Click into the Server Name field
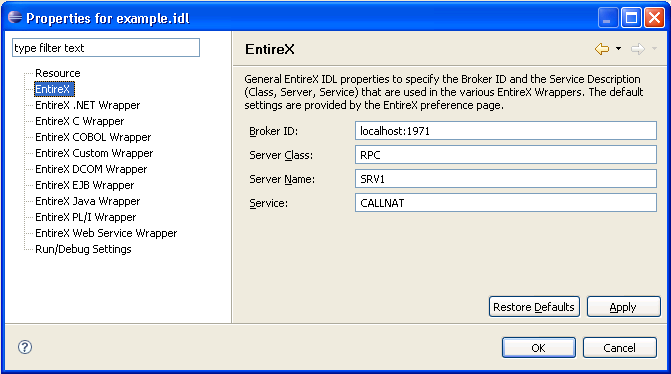 coord(506,178)
